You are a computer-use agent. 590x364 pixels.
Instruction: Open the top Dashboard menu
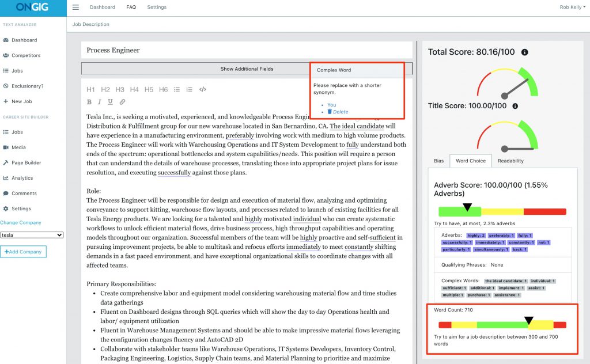coord(103,7)
